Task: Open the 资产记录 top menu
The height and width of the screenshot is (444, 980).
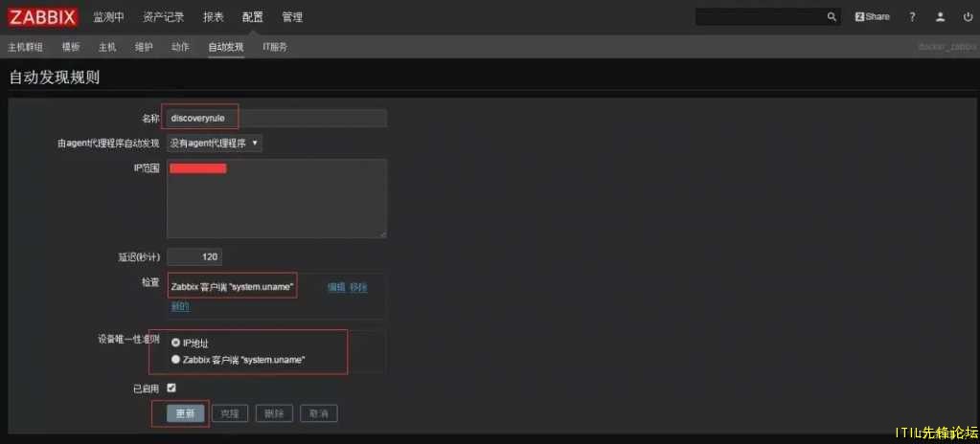Action: coord(163,17)
